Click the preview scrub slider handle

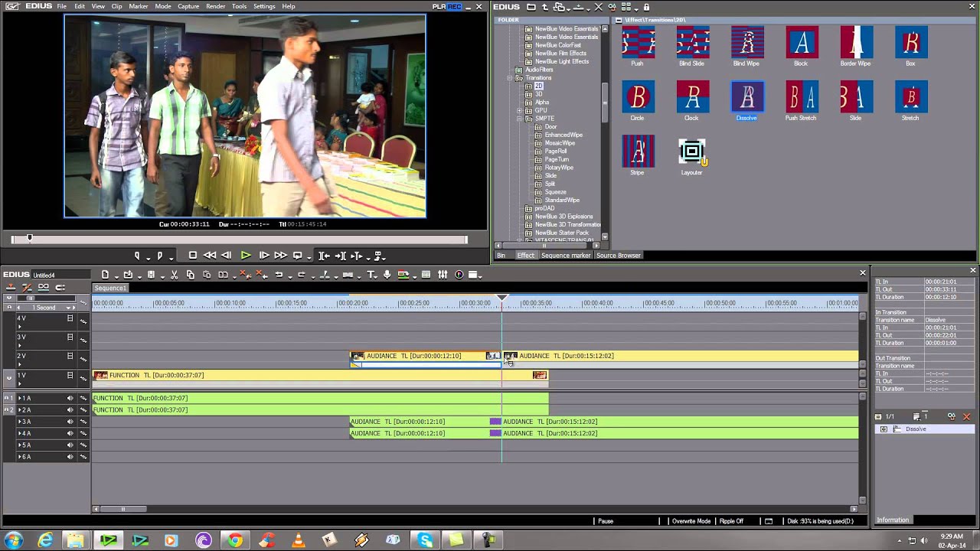[30, 239]
